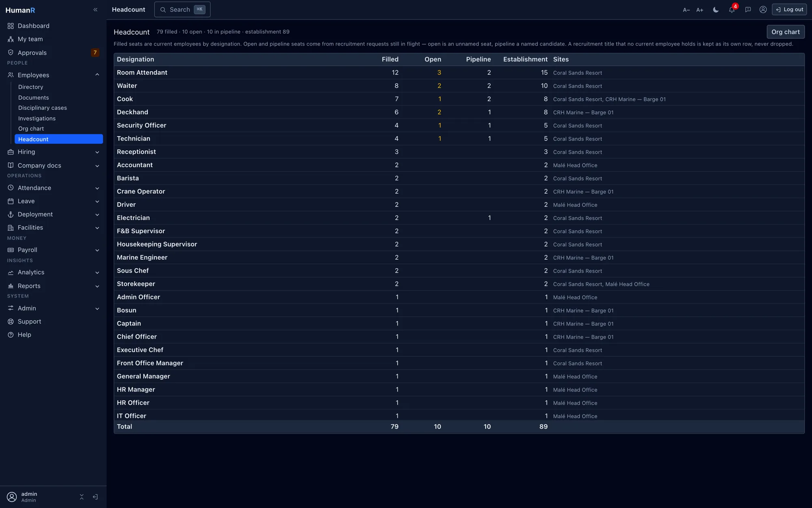This screenshot has width=812, height=508.
Task: Select the Headcount sidebar item
Action: tap(58, 139)
